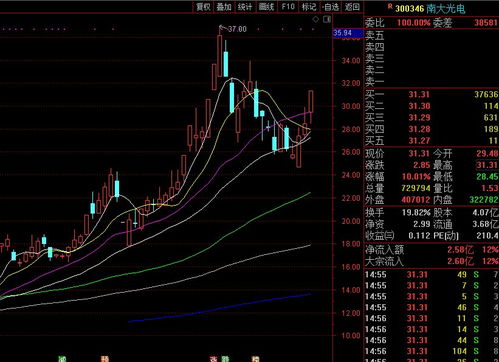499x362 pixels.
Task: Select the 35.94 price cursor label
Action: [x=343, y=33]
